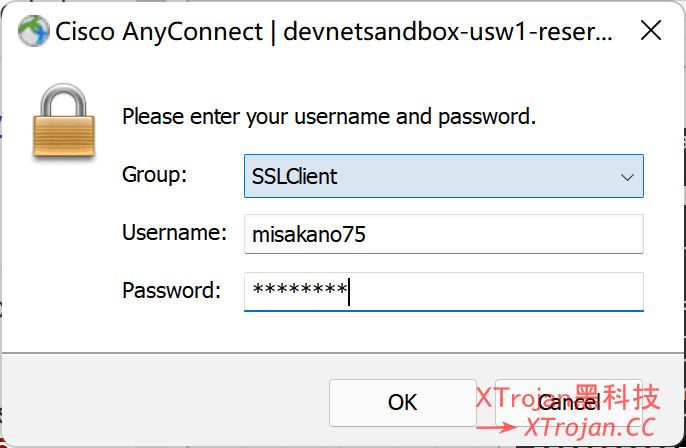Screen dimensions: 686x448
Task: Click the Password label
Action: pos(171,291)
